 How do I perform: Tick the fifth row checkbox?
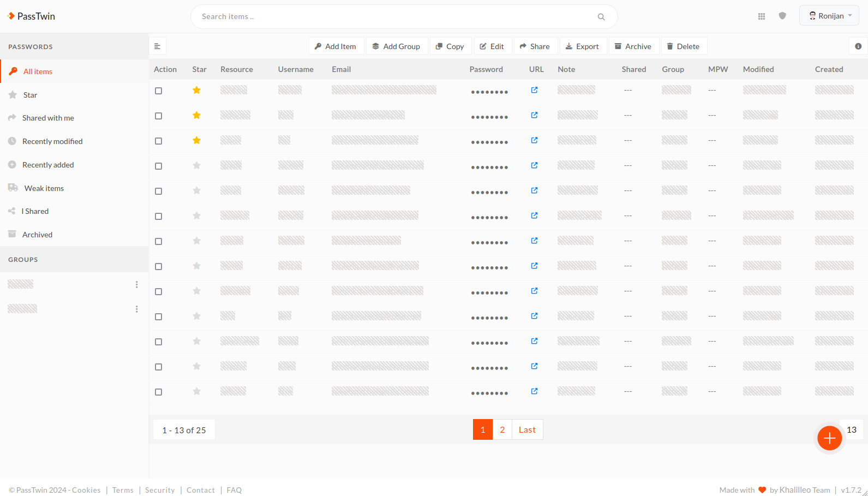(158, 191)
